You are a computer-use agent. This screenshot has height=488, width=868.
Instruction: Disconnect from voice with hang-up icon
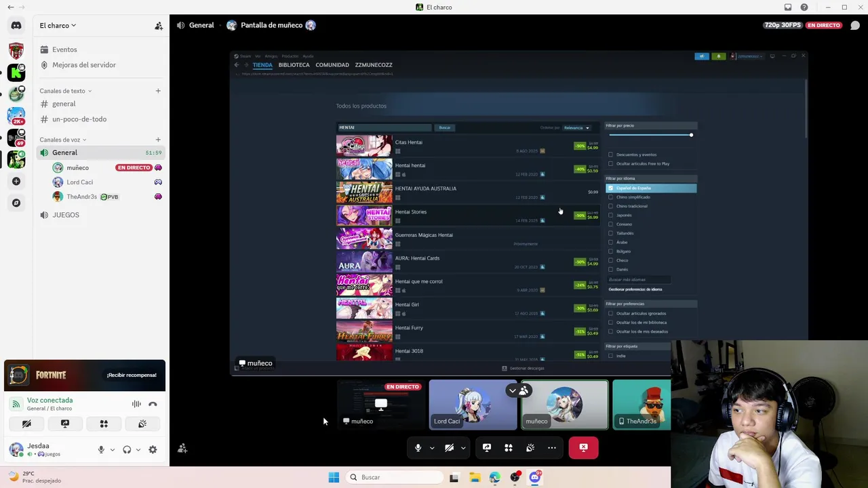(153, 404)
